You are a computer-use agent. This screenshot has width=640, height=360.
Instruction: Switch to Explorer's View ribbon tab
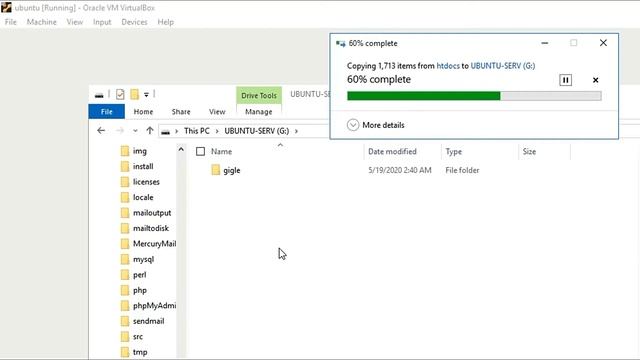(217, 111)
